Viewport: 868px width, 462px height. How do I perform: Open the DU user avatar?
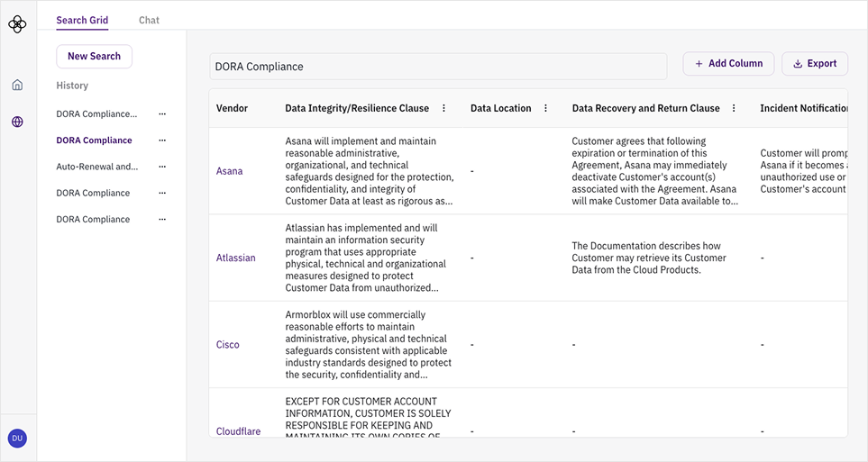pos(17,439)
